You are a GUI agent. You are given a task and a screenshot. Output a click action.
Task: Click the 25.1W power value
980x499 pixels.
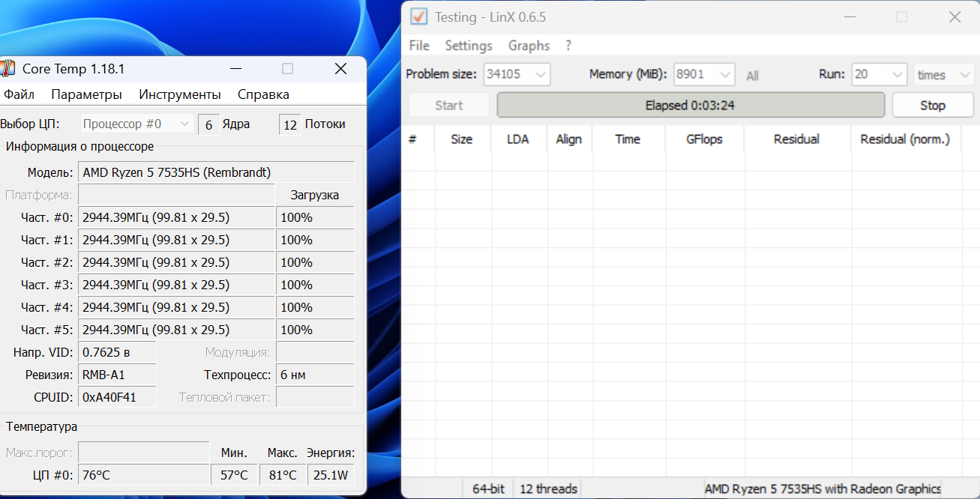click(331, 475)
